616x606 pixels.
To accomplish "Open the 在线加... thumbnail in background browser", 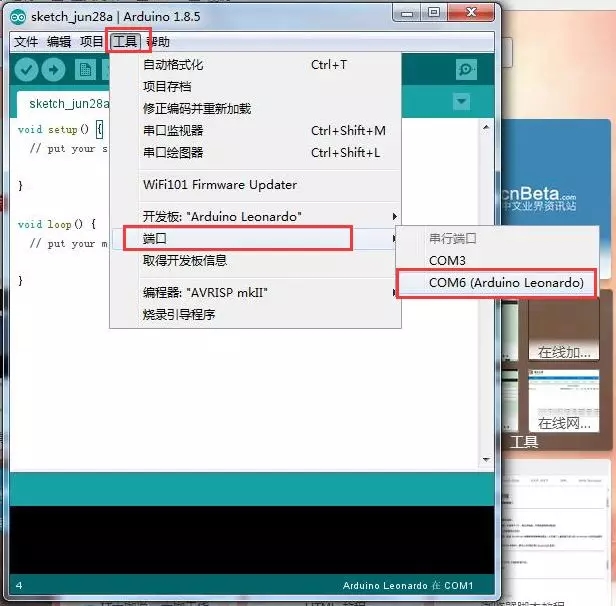I will click(564, 330).
